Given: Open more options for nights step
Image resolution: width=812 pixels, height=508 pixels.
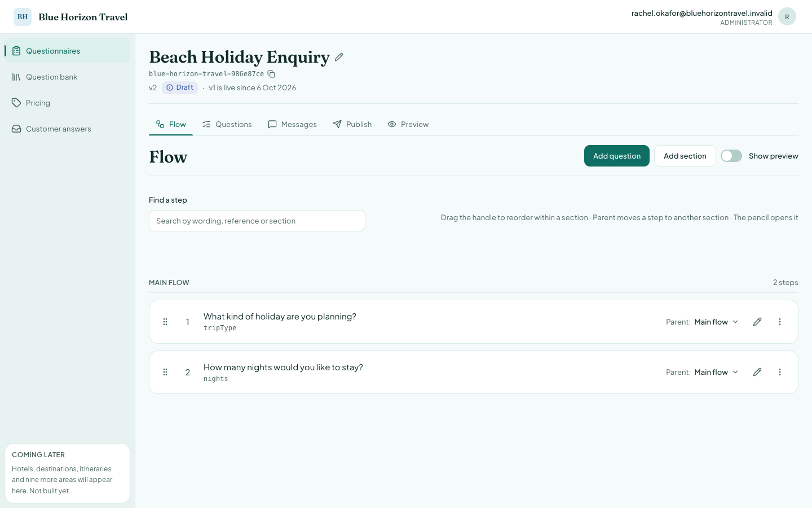Looking at the screenshot, I should [x=780, y=372].
